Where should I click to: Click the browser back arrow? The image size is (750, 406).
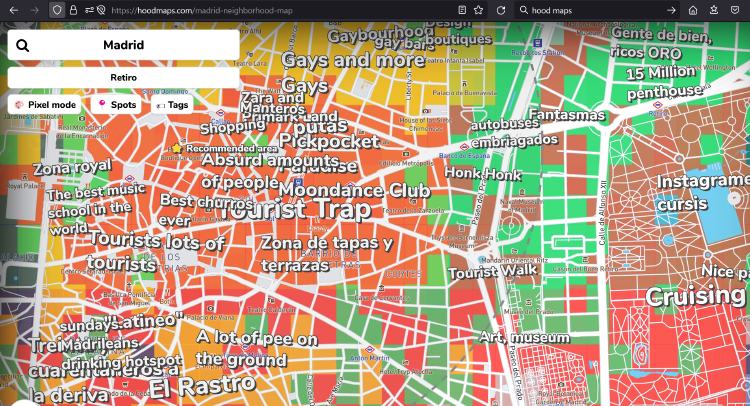coord(11,9)
